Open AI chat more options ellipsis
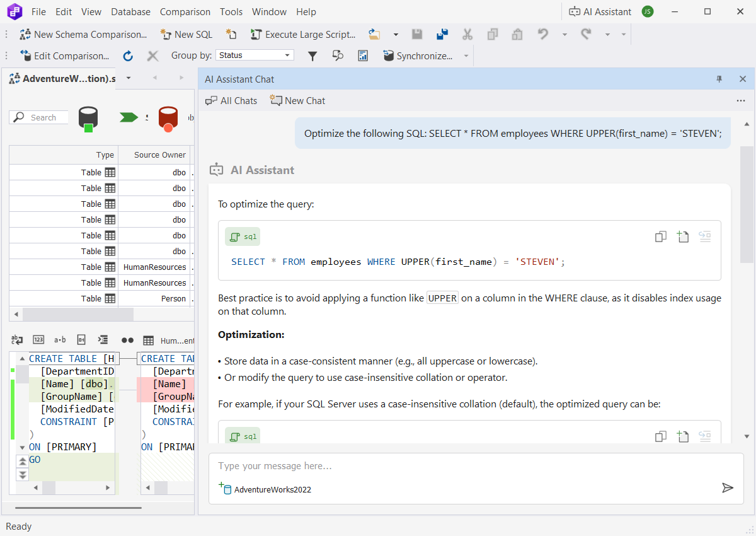Image resolution: width=756 pixels, height=536 pixels. tap(741, 100)
